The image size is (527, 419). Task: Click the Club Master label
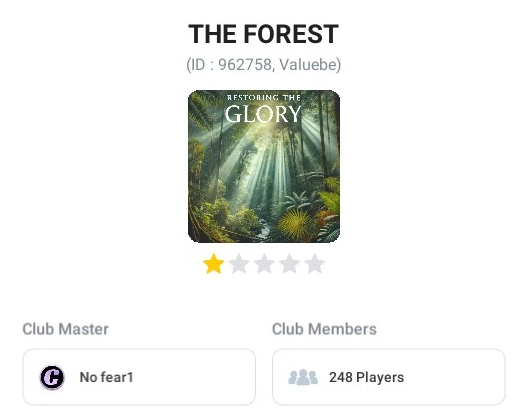coord(66,329)
